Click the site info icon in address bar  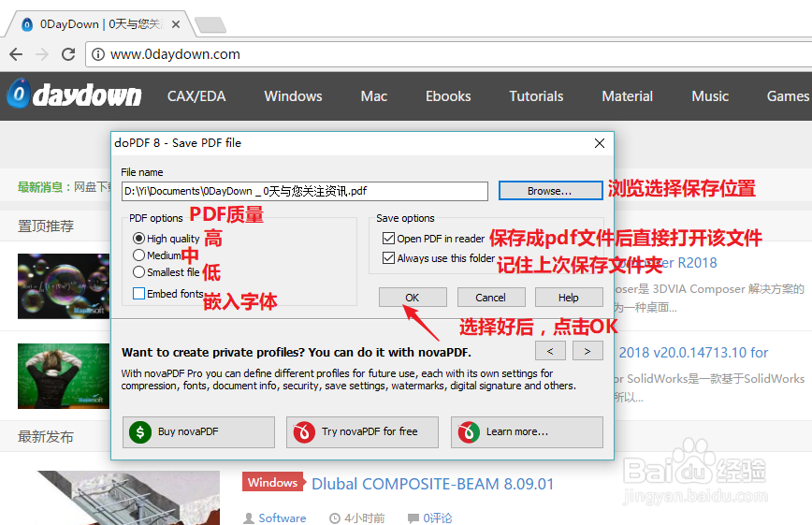click(98, 54)
